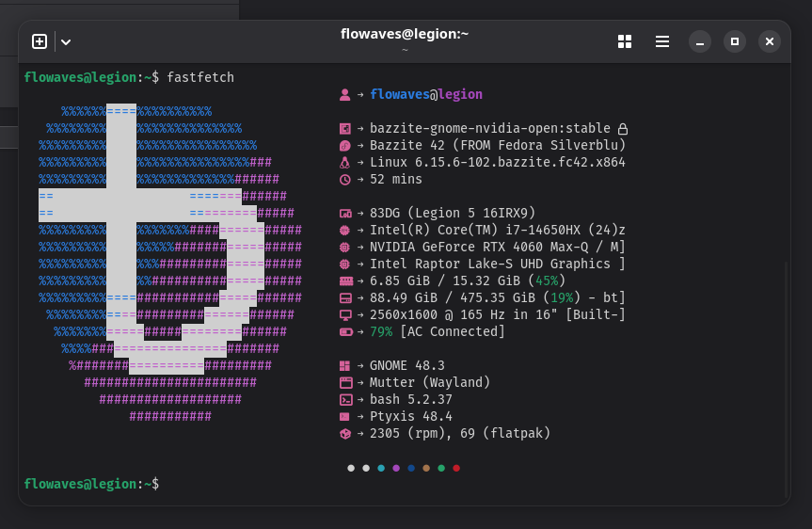Click the battery text 79% [AC Connected]

point(438,332)
